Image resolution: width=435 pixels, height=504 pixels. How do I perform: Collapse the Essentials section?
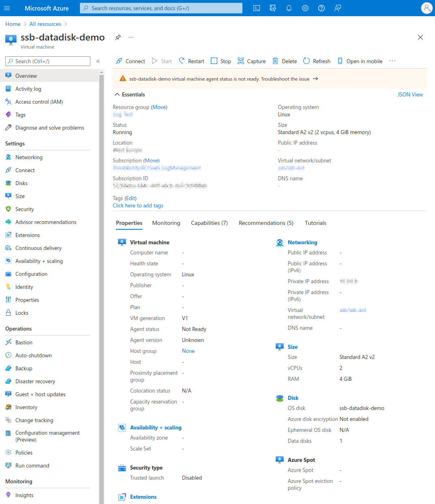[x=117, y=94]
